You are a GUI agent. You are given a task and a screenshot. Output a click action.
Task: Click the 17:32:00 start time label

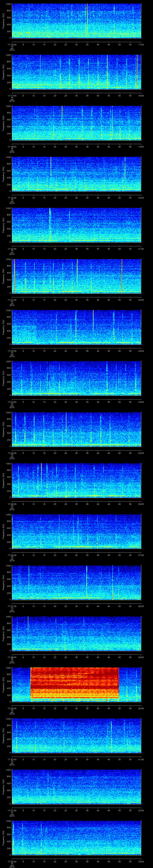tap(12, 861)
